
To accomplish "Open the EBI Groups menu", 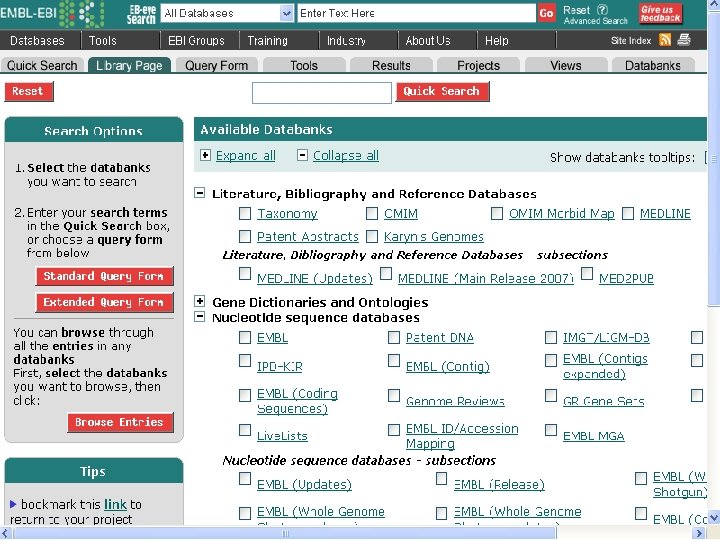I will click(196, 40).
